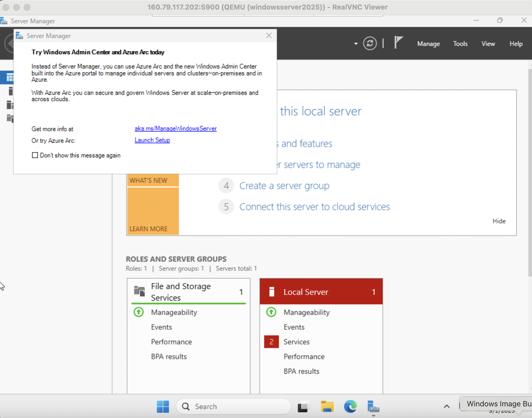Show hidden system tray icons chevron
Screen dimensions: 532x418
point(447,406)
